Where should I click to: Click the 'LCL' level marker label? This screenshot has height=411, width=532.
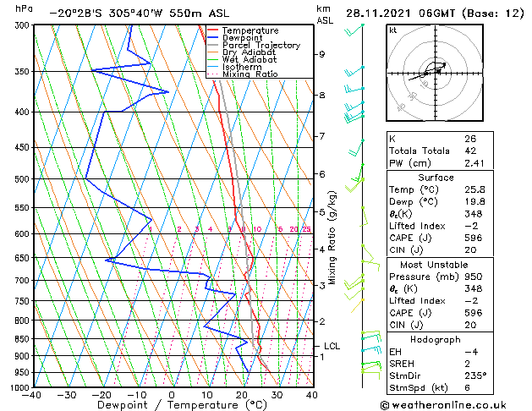pos(332,346)
